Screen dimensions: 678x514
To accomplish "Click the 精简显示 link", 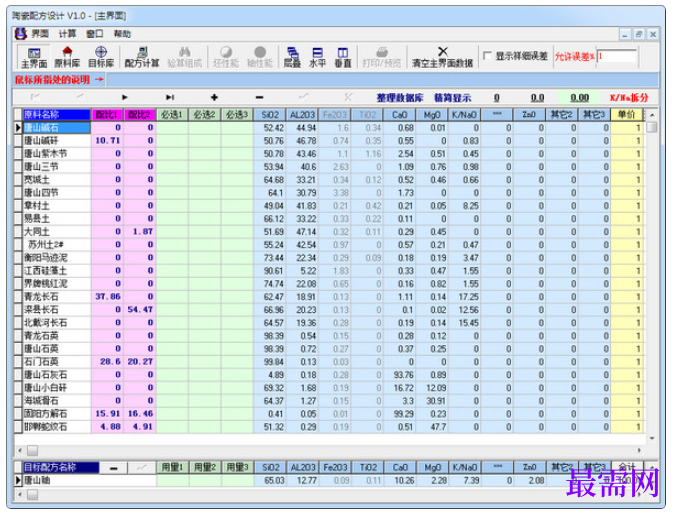I will pyautogui.click(x=453, y=98).
